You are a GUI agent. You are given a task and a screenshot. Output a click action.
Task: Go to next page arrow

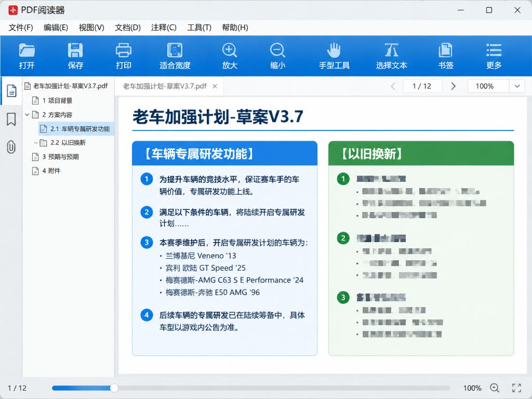(453, 86)
